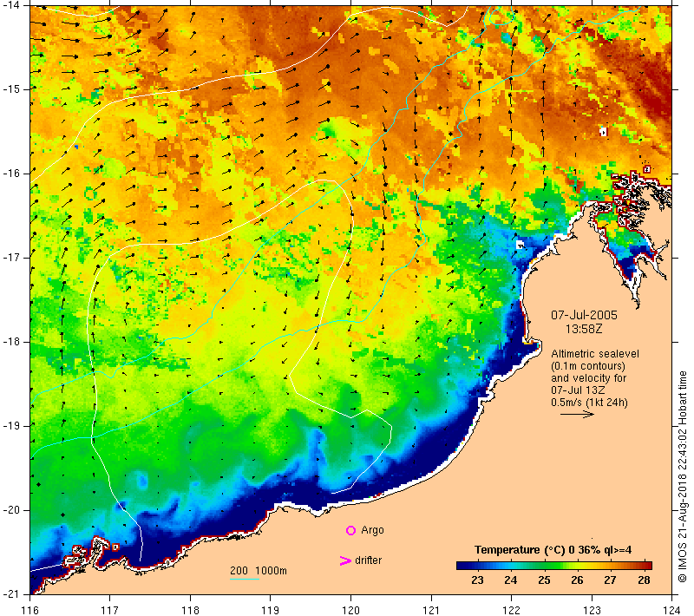Click the '200 1000m' depth label
Screen dimensions: 694x616
(259, 571)
